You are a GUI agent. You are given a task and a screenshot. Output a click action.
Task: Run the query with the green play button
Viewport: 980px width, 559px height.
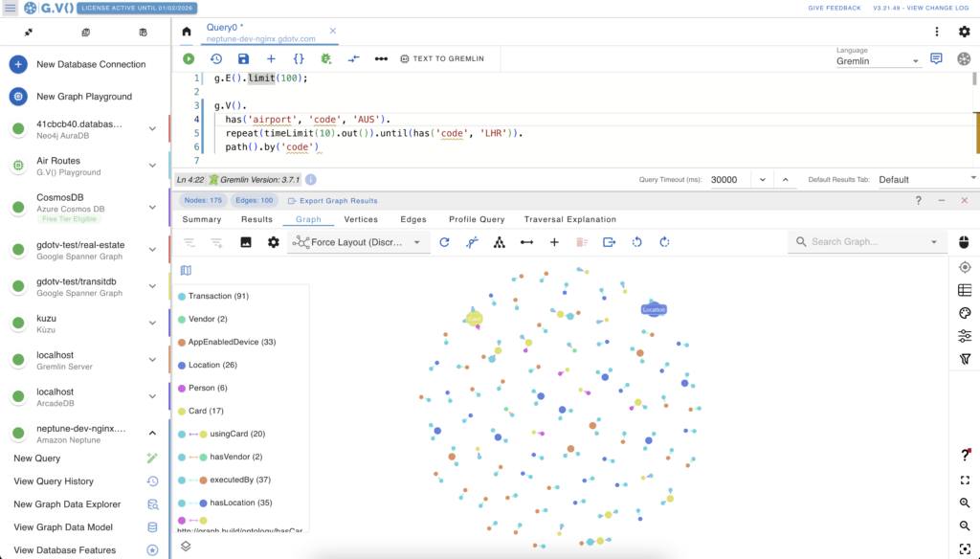[189, 58]
